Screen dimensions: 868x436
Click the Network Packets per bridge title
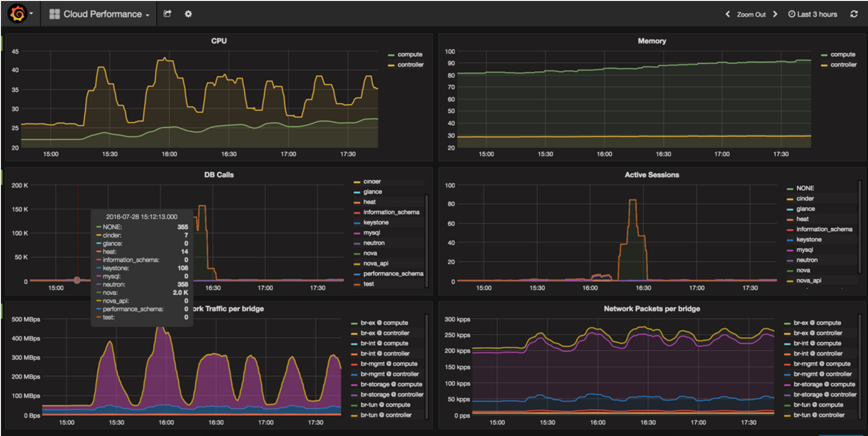click(651, 309)
